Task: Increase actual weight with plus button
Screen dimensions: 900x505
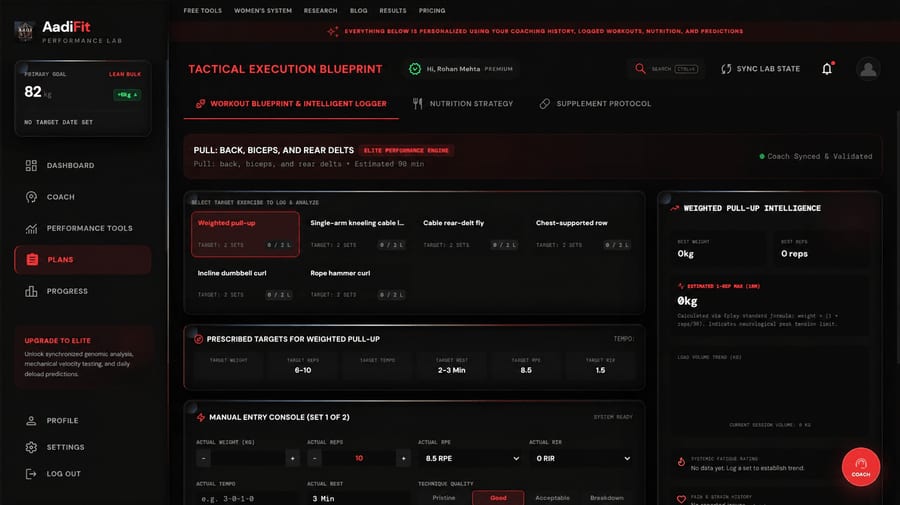Action: (x=292, y=459)
